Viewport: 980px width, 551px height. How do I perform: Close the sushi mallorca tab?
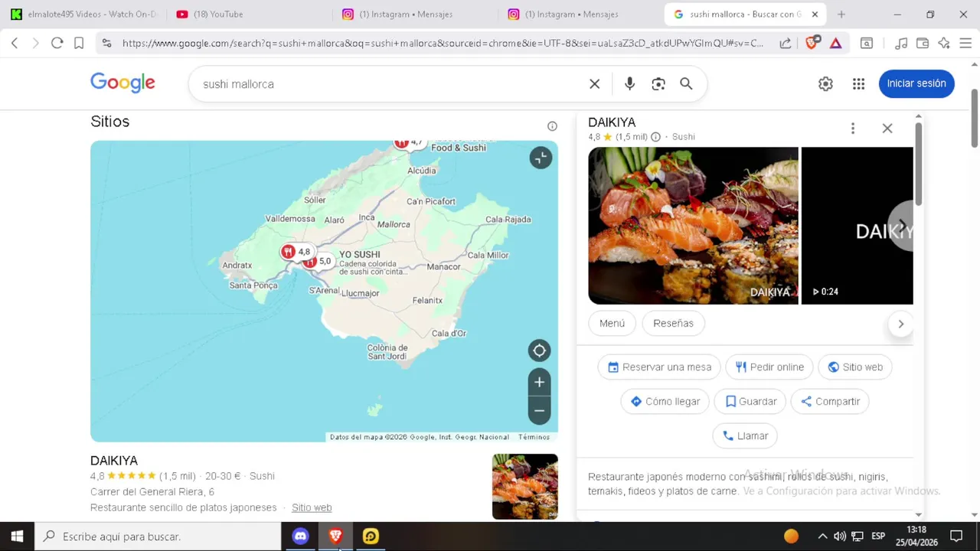click(815, 14)
